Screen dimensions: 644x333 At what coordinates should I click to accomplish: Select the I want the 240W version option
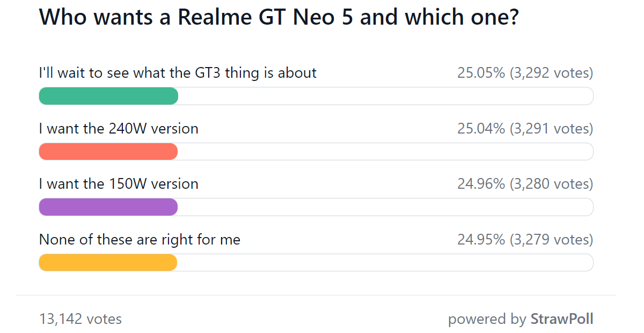pos(119,129)
